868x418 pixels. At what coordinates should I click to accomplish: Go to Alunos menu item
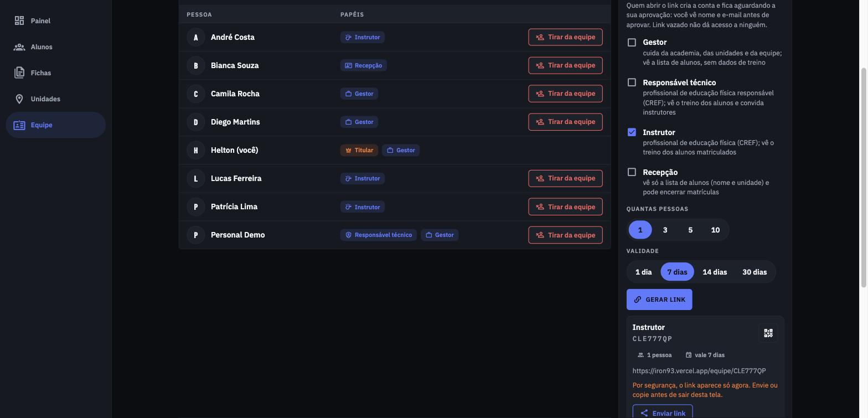pyautogui.click(x=55, y=47)
